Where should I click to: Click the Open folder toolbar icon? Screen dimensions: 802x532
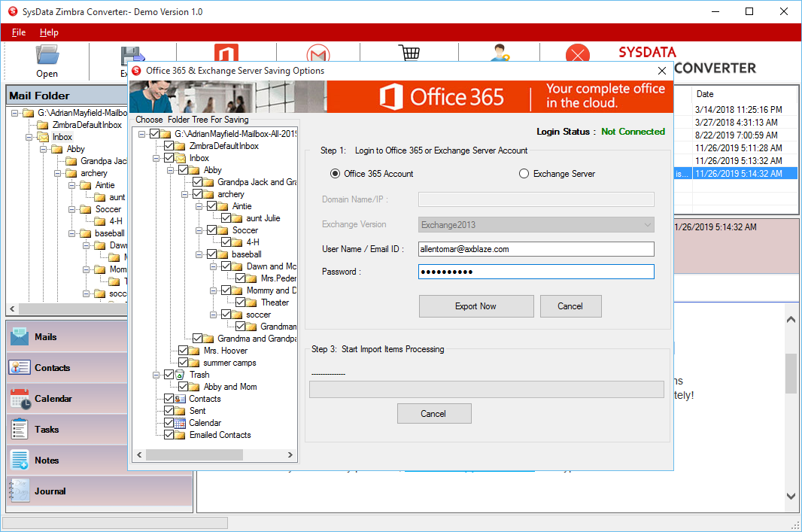pos(47,56)
